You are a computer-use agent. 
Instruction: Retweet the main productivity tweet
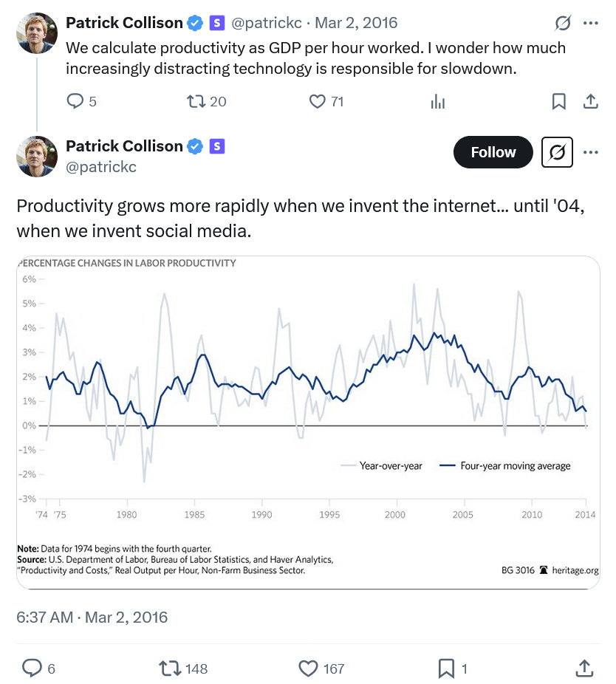click(x=171, y=668)
